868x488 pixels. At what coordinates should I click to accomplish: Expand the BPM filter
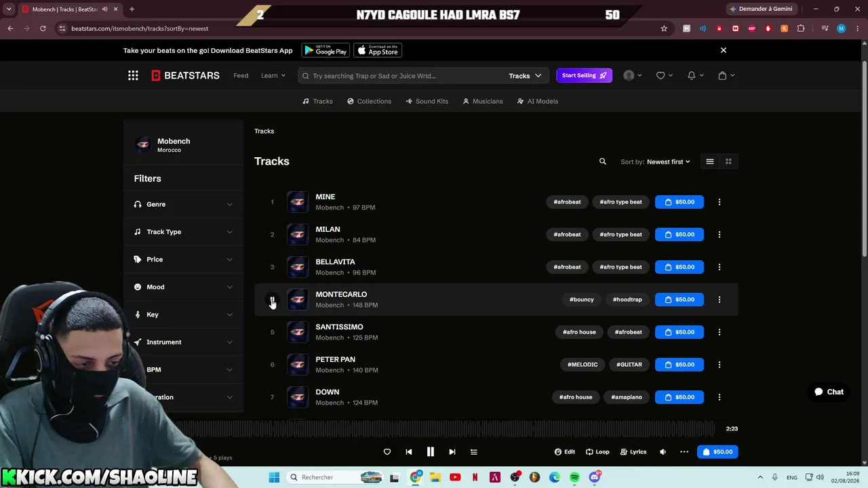[x=183, y=370]
